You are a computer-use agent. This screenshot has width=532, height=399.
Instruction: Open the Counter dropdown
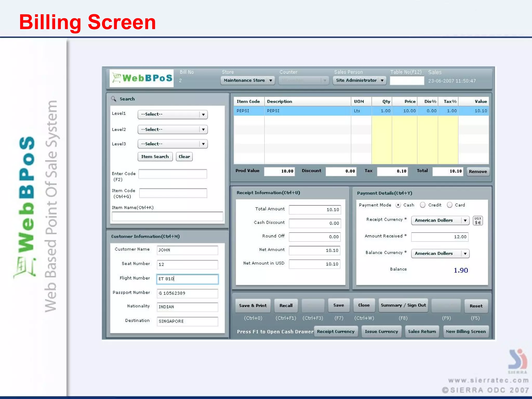tap(304, 81)
